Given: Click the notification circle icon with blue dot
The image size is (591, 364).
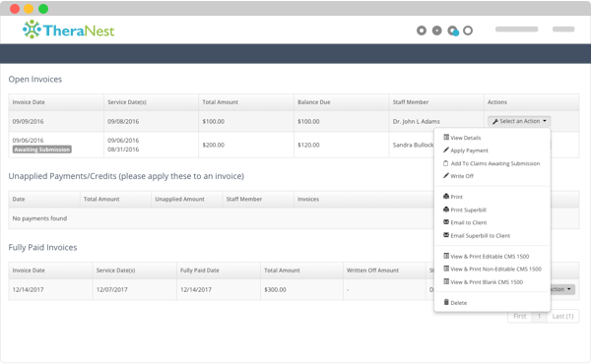Looking at the screenshot, I should pos(453,30).
